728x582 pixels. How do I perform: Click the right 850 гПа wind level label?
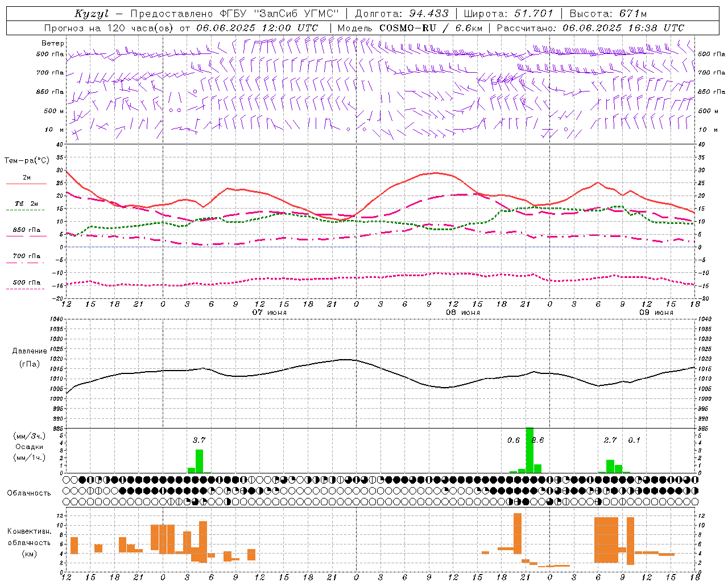tap(712, 92)
